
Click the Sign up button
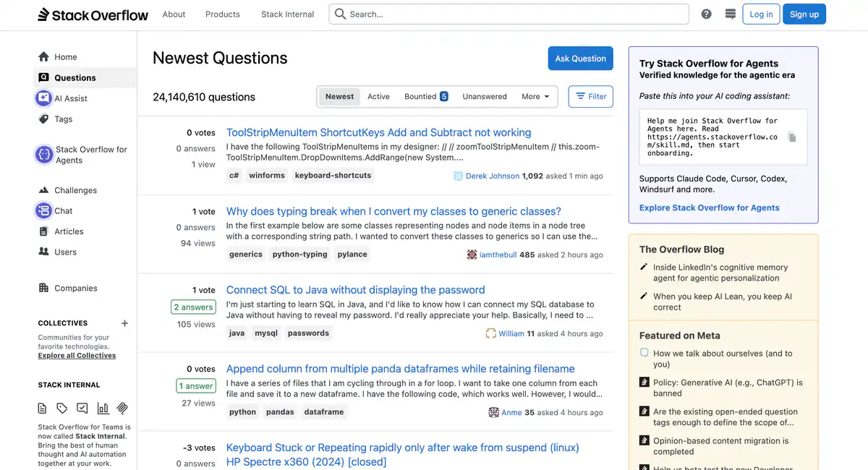click(804, 14)
